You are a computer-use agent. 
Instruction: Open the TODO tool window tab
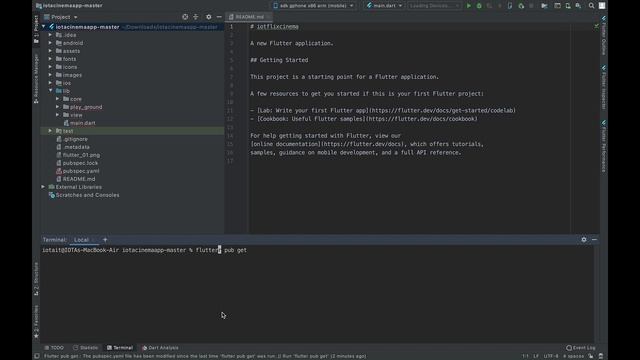coord(54,348)
